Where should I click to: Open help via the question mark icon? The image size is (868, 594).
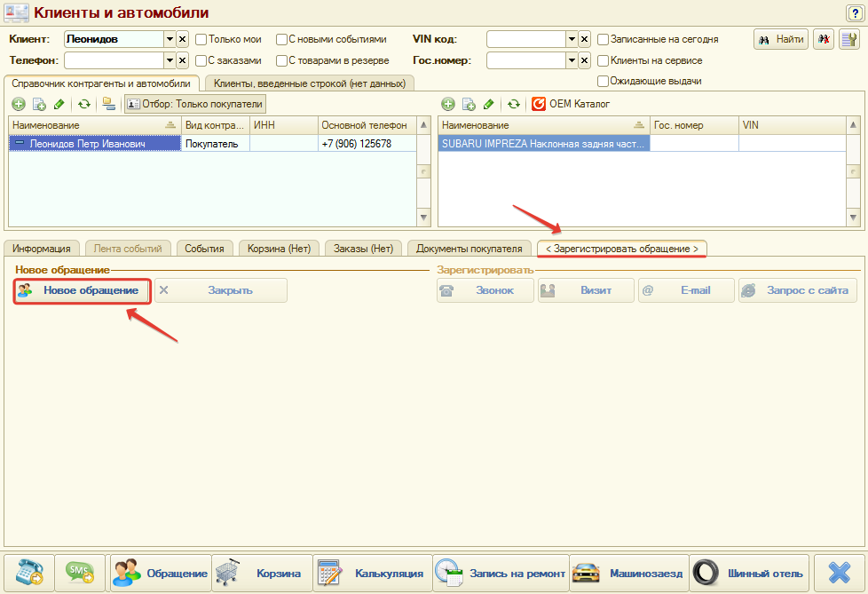tap(854, 12)
